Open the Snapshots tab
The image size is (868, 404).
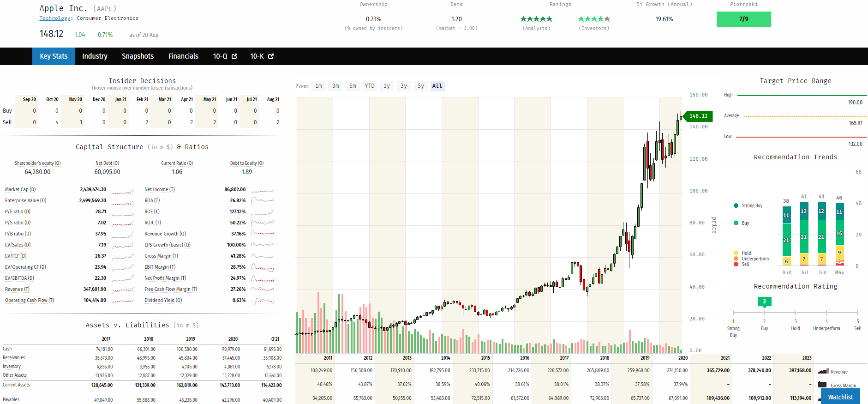point(138,56)
